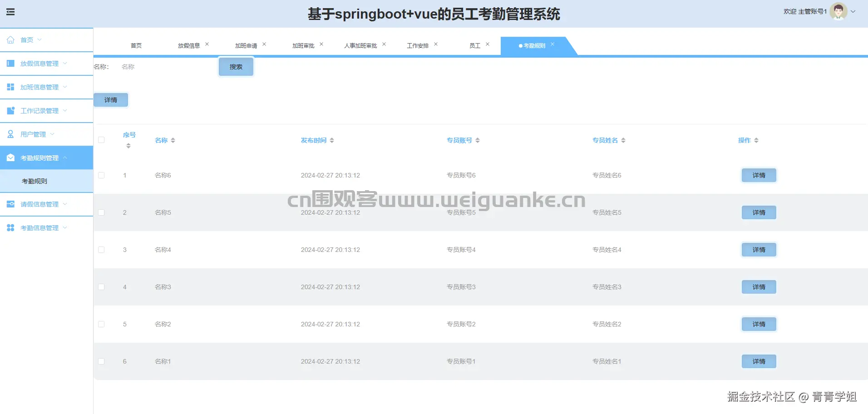Click the user avatar in the header
This screenshot has height=414, width=868.
click(x=838, y=12)
